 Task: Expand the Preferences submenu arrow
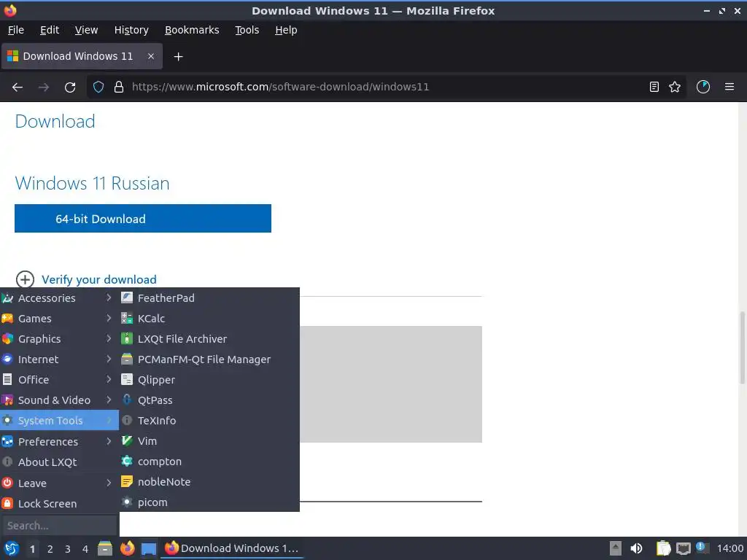tap(109, 441)
